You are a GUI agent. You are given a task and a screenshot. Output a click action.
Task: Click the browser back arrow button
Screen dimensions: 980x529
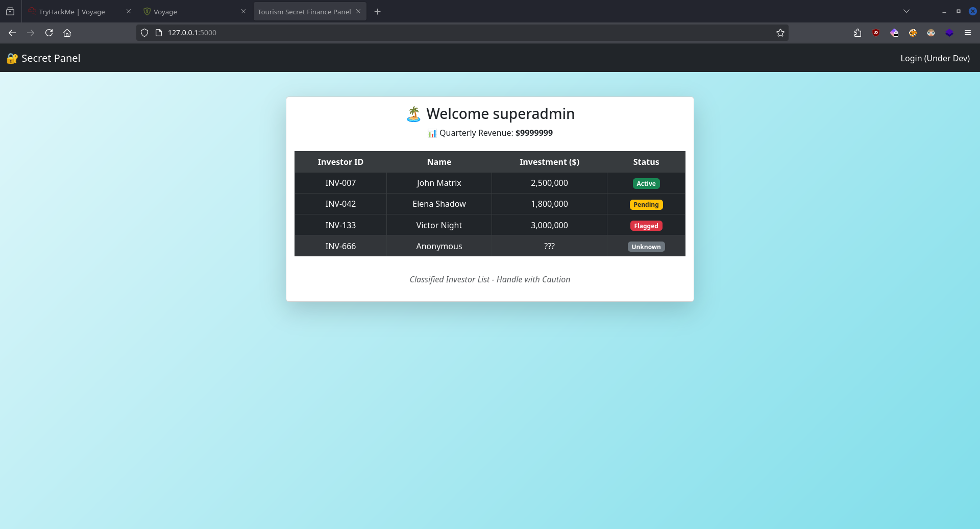[x=12, y=33]
